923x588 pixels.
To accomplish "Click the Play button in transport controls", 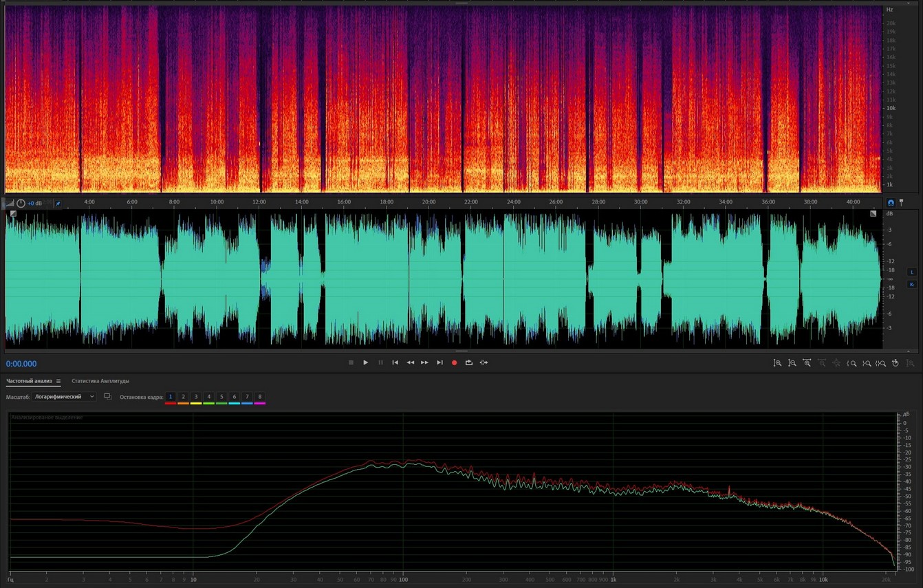I will [x=365, y=362].
